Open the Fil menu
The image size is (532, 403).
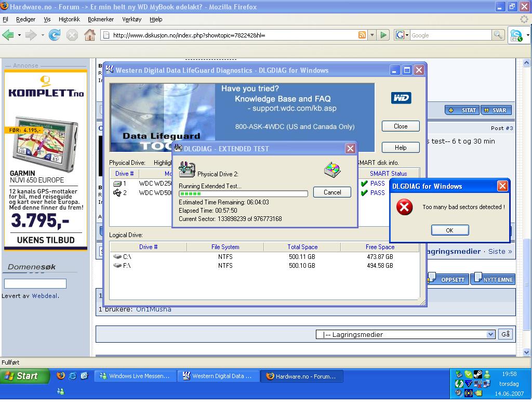click(x=5, y=19)
